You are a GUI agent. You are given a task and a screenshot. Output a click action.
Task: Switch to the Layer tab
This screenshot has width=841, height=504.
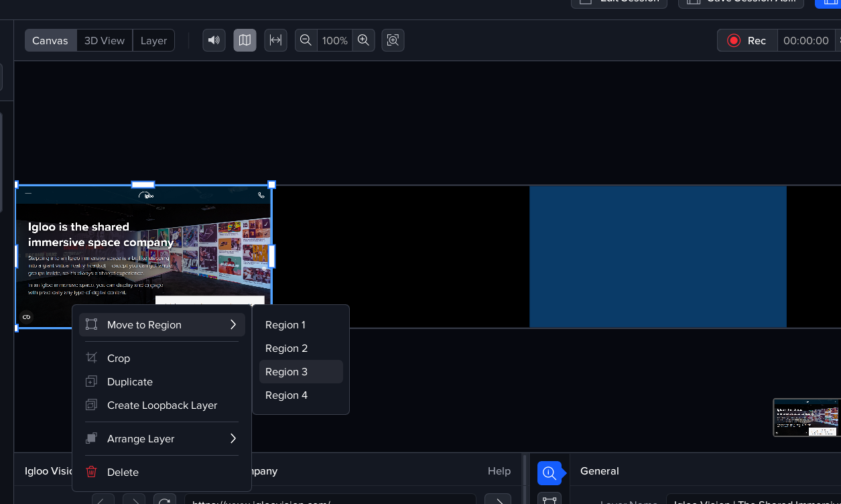(153, 40)
